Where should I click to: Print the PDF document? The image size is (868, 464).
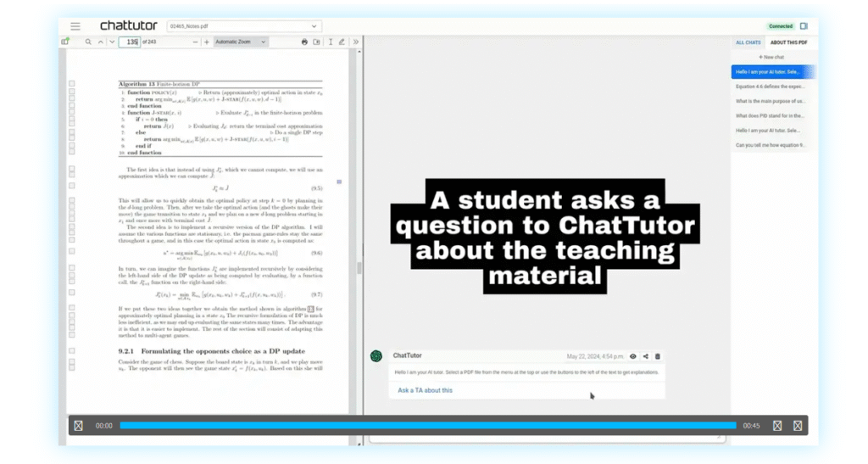[x=304, y=42]
